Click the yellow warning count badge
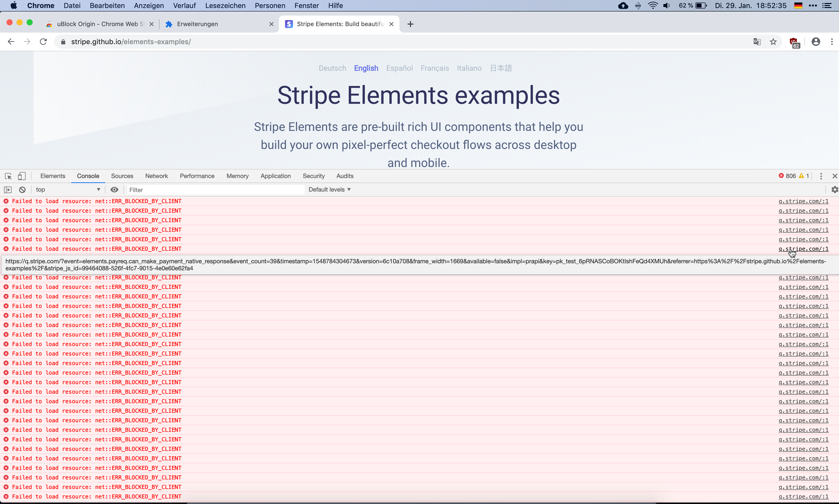This screenshot has width=839, height=504. [x=804, y=176]
